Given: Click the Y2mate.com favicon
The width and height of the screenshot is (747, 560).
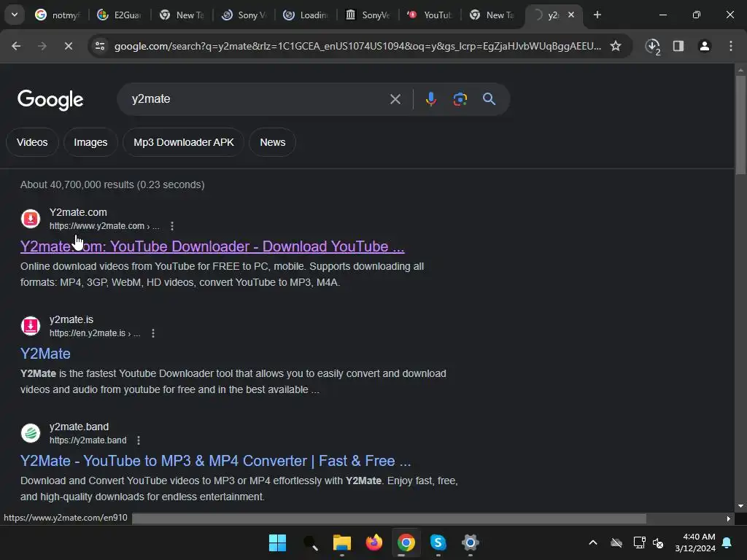Looking at the screenshot, I should pyautogui.click(x=31, y=219).
